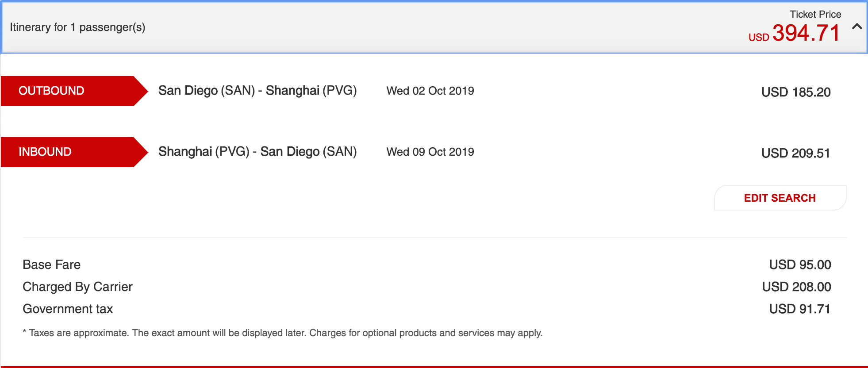Click the Charged By Carrier label

point(77,287)
